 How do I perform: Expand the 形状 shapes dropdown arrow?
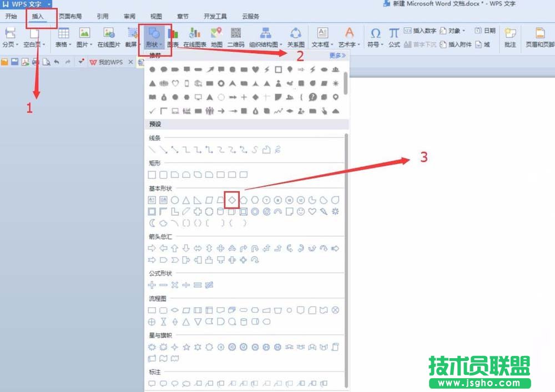coord(160,45)
